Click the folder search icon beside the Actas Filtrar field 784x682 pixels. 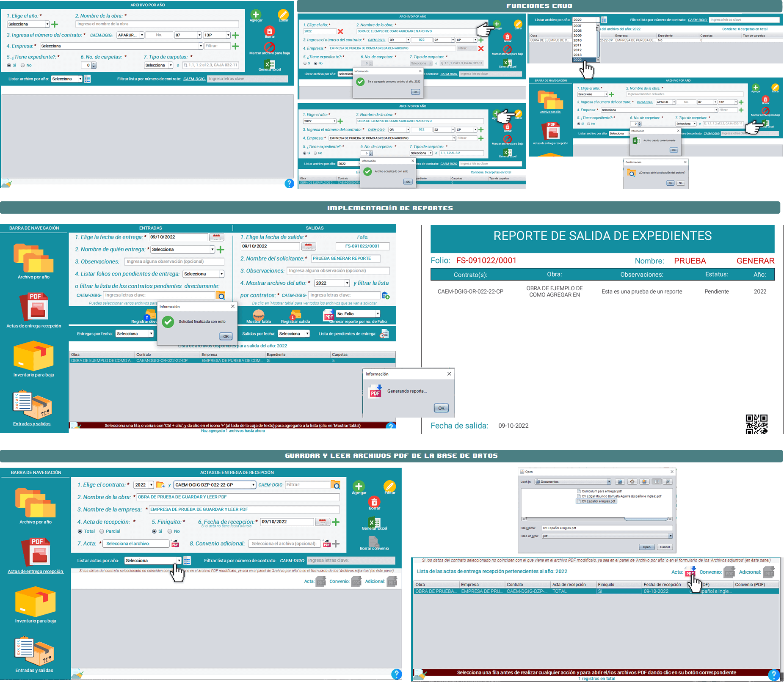[336, 485]
